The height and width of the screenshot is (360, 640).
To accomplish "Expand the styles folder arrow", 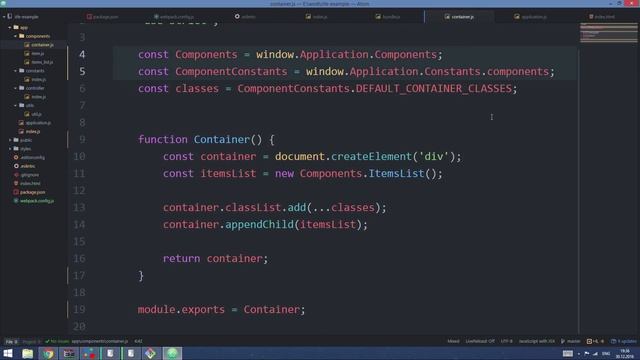I will pyautogui.click(x=10, y=149).
